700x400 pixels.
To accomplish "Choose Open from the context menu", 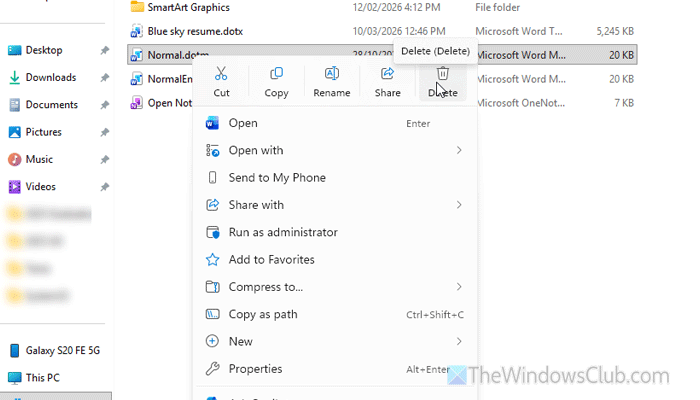I will click(335, 123).
